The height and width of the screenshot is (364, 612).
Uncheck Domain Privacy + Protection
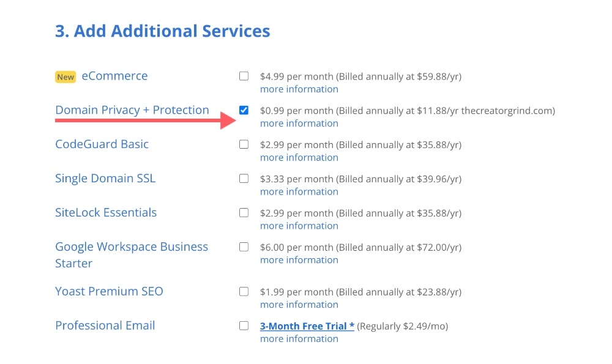(x=244, y=110)
